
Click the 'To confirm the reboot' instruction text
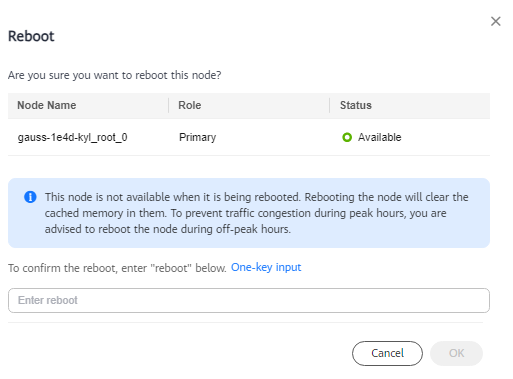[x=117, y=268]
